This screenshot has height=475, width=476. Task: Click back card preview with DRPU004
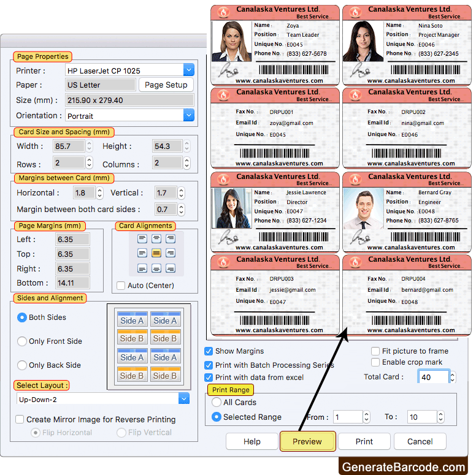(407, 295)
